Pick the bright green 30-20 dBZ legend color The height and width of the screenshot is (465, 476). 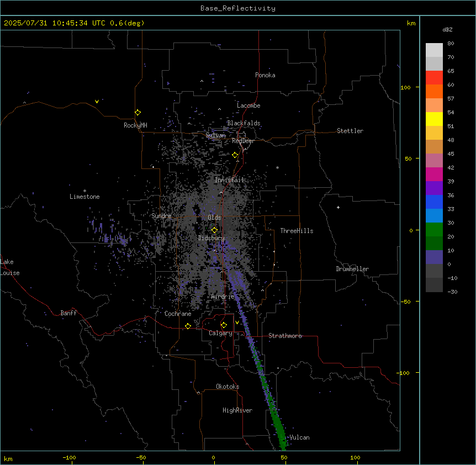coord(434,230)
